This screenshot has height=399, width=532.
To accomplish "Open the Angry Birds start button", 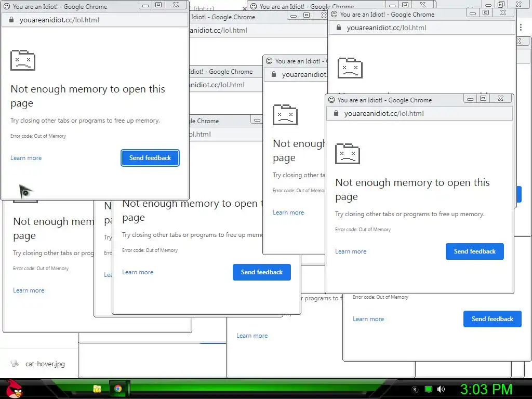I will point(14,389).
